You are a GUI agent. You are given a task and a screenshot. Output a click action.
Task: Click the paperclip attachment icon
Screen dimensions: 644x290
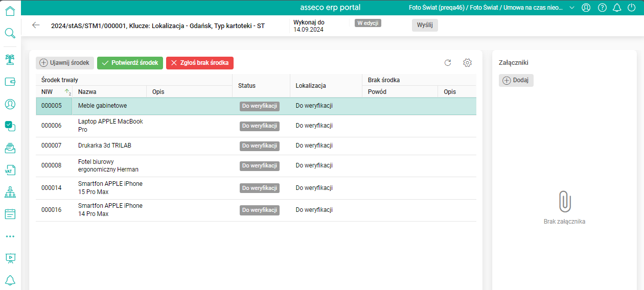[564, 201]
